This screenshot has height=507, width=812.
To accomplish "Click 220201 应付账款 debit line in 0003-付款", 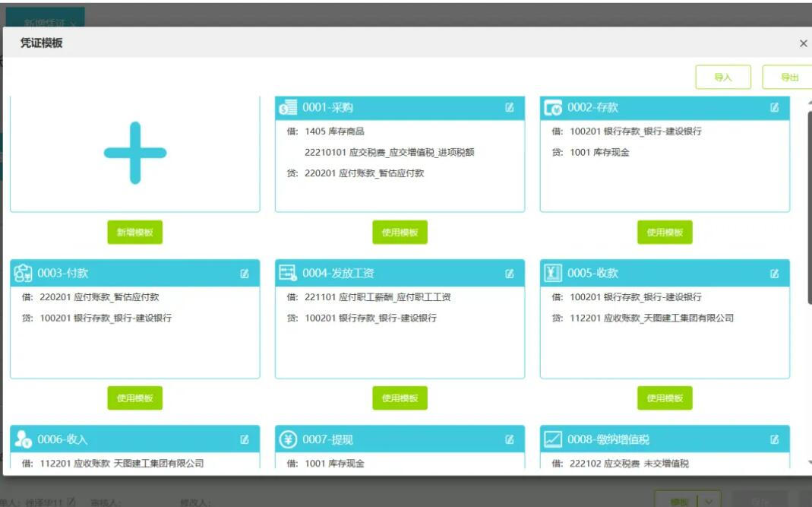I will [x=100, y=297].
